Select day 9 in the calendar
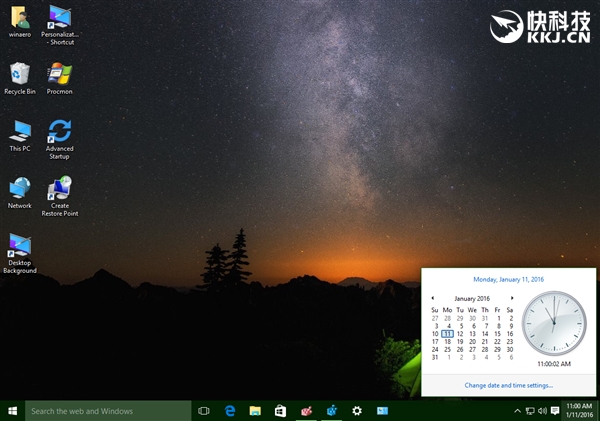This screenshot has width=600, height=421. coord(511,326)
